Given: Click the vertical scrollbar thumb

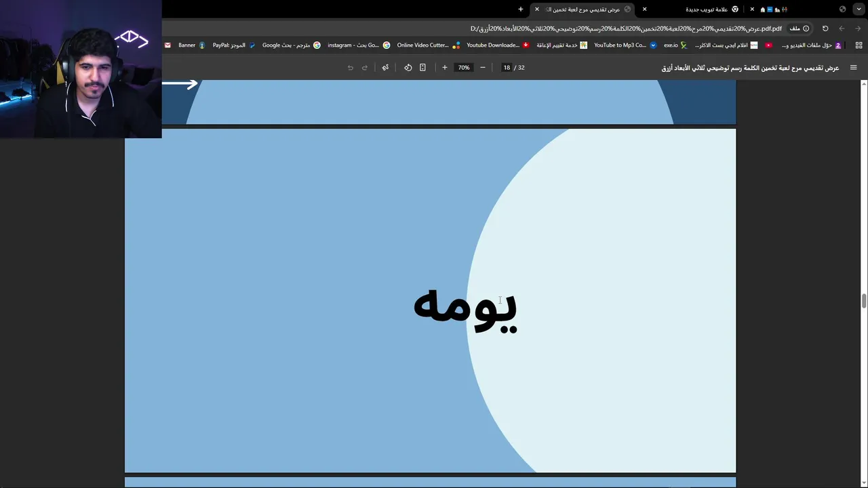Looking at the screenshot, I should point(864,301).
